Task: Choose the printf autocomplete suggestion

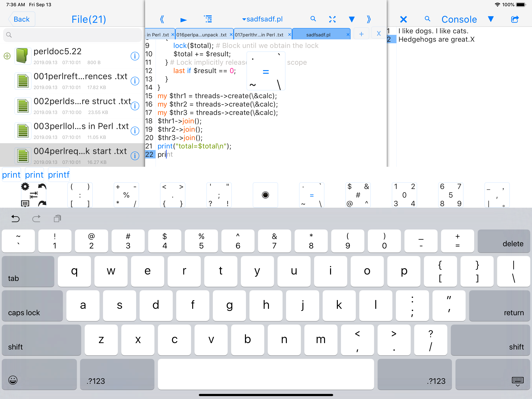Action: pyautogui.click(x=59, y=175)
